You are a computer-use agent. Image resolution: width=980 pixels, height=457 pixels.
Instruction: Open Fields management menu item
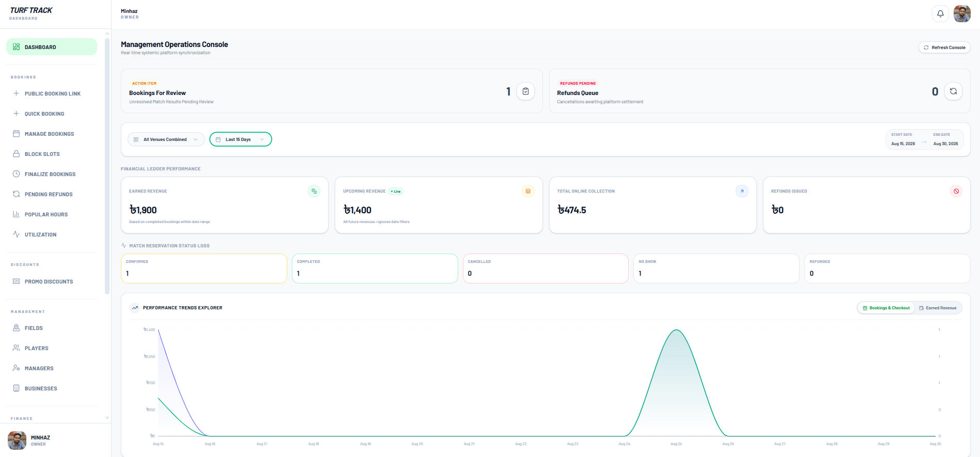click(52, 328)
